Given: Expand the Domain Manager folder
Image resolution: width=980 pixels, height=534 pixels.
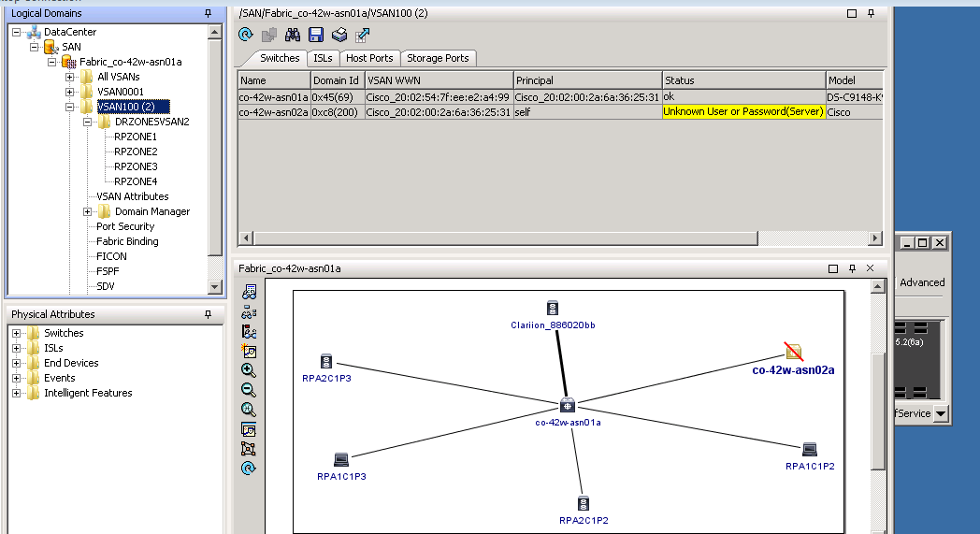Looking at the screenshot, I should tap(88, 212).
